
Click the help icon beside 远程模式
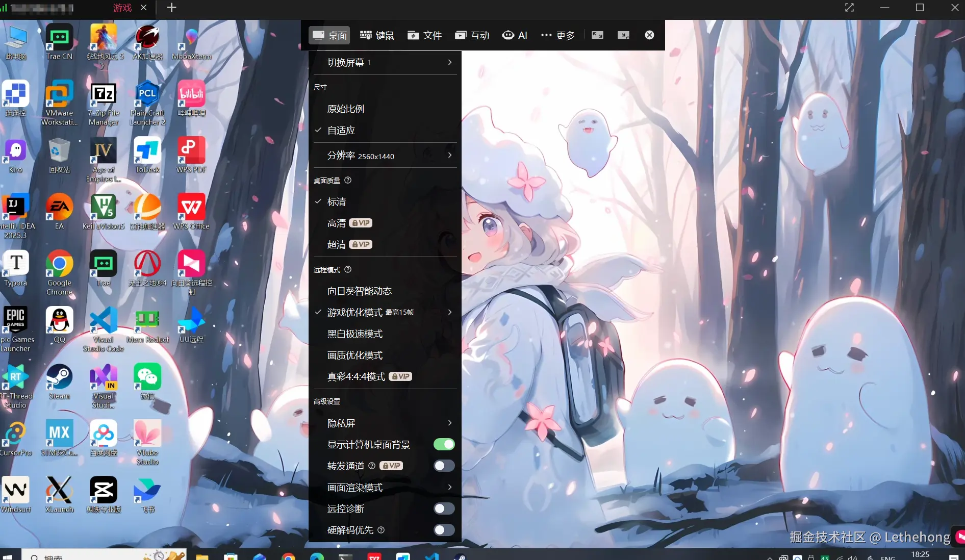pyautogui.click(x=348, y=269)
